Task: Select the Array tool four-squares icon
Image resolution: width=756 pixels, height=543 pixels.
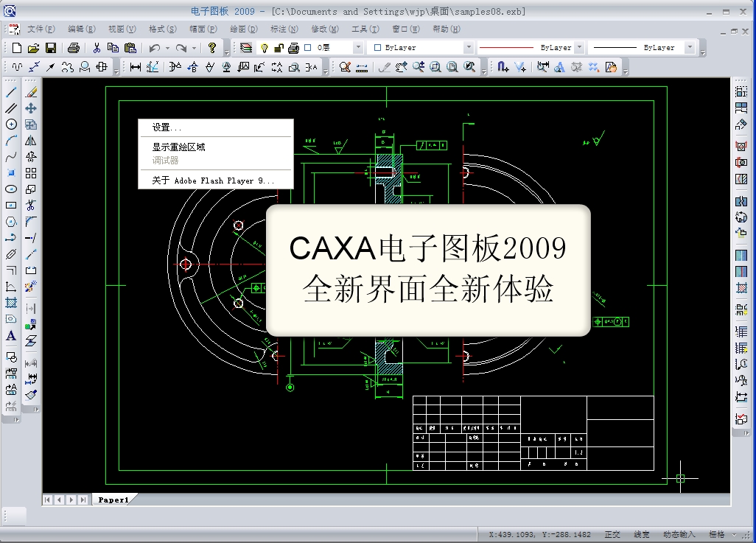Action: (31, 173)
